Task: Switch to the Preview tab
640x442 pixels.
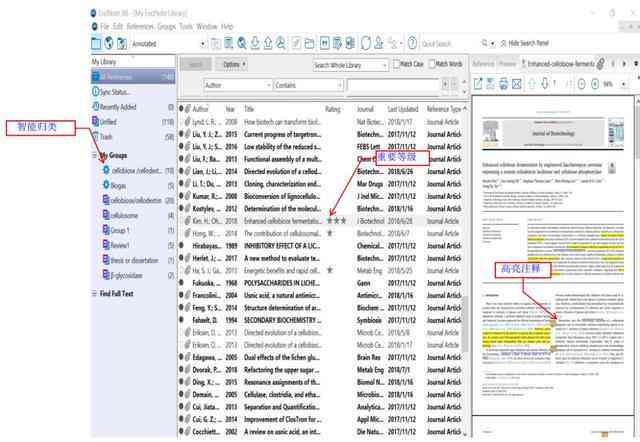Action: coord(507,64)
